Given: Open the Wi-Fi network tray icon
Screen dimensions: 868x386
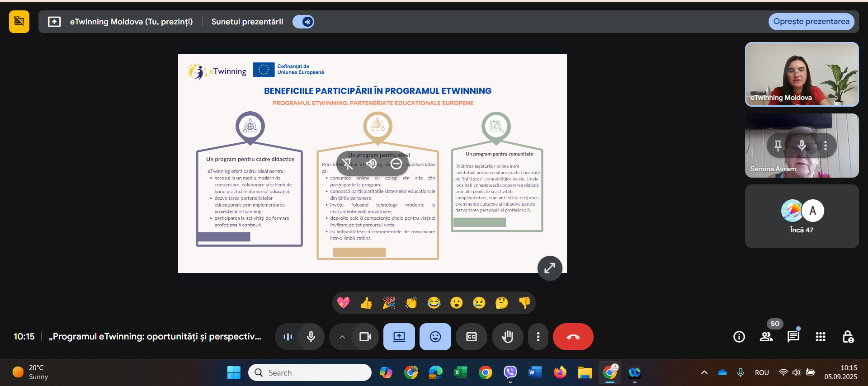Looking at the screenshot, I should 783,373.
